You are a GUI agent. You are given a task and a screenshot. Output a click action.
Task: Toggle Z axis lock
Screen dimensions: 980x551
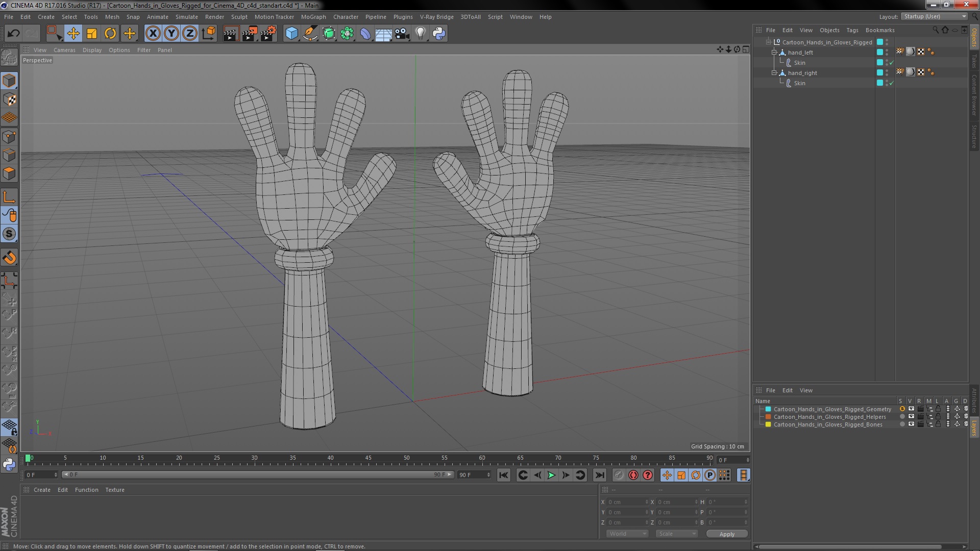tap(190, 34)
